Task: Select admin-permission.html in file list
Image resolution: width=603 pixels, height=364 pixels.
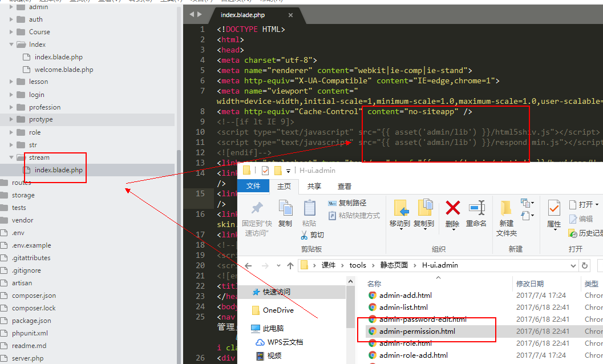Action: click(417, 331)
